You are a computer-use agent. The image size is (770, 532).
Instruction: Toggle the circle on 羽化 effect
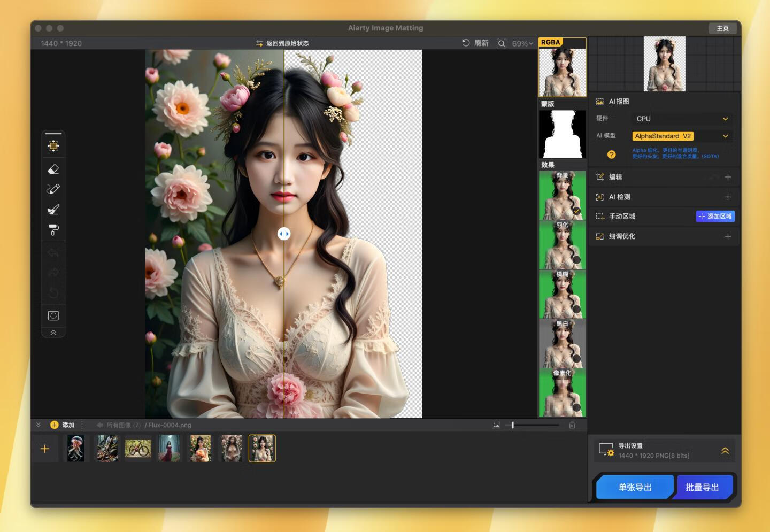click(x=577, y=260)
